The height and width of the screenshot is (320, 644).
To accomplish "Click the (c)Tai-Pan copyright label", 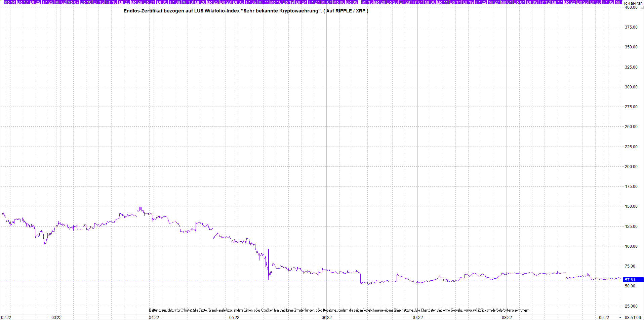I will point(633,3).
